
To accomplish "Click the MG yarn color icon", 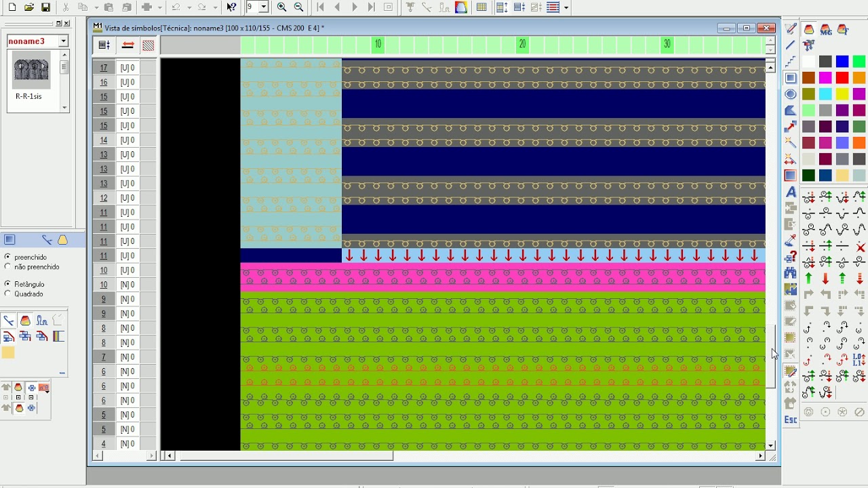I will click(x=825, y=29).
